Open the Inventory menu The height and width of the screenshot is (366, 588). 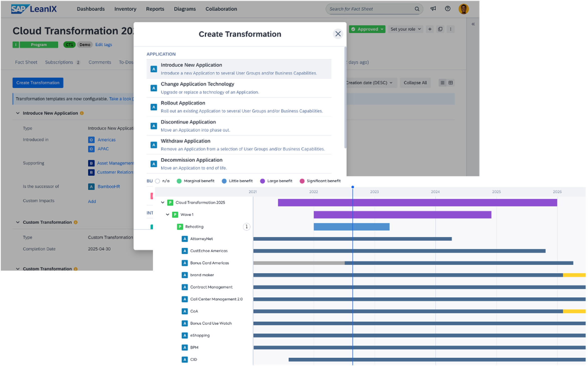[x=125, y=9]
